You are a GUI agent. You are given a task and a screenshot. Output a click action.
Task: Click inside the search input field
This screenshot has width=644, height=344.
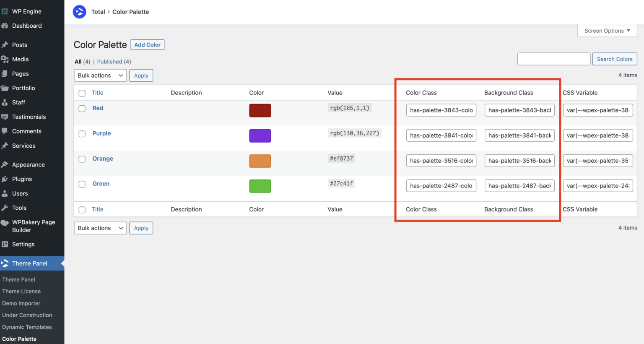coord(553,59)
